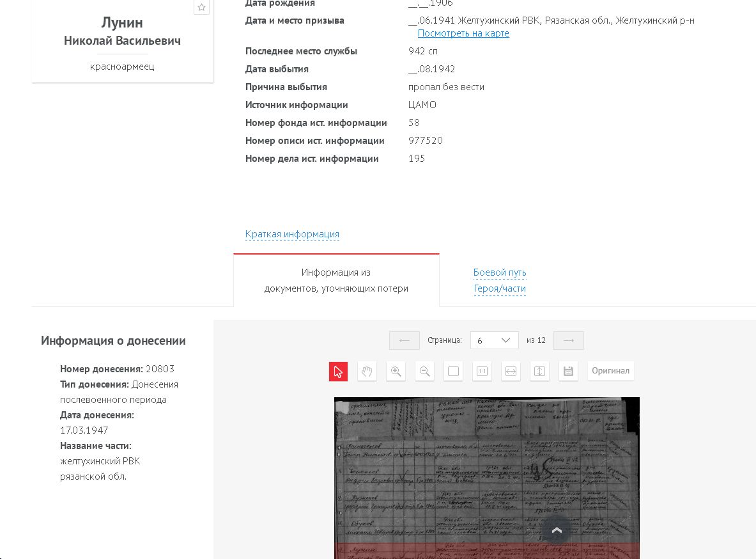
Task: Click the Героя/части link
Action: pyautogui.click(x=500, y=288)
